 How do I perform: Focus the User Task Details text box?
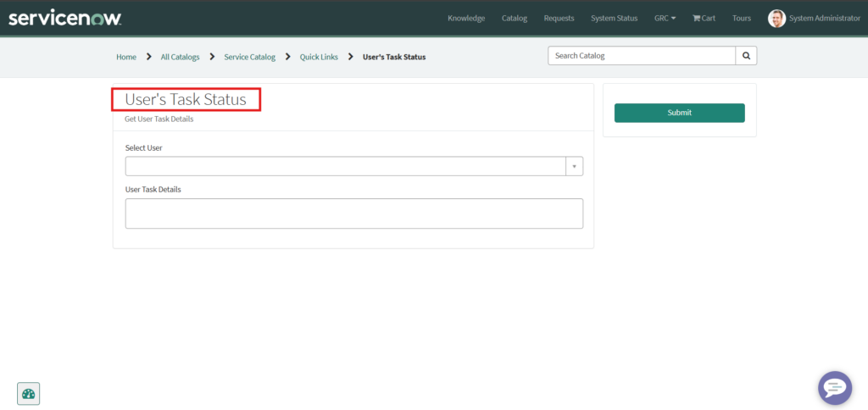(353, 213)
